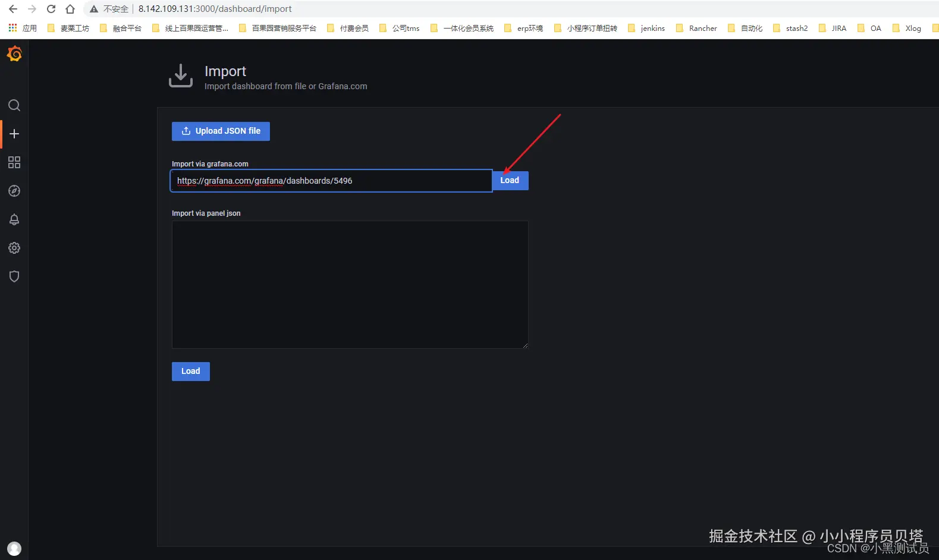Open the stash2 bookmark folder
The width and height of the screenshot is (939, 560).
pyautogui.click(x=790, y=28)
